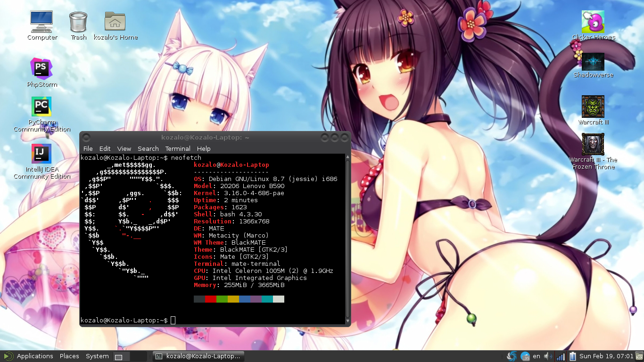Click the terminal prompt input at the cursor
This screenshot has height=362, width=644.
coord(173,321)
